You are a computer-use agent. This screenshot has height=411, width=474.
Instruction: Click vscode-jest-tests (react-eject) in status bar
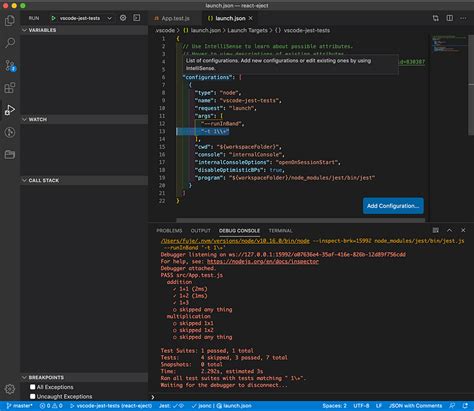111,406
